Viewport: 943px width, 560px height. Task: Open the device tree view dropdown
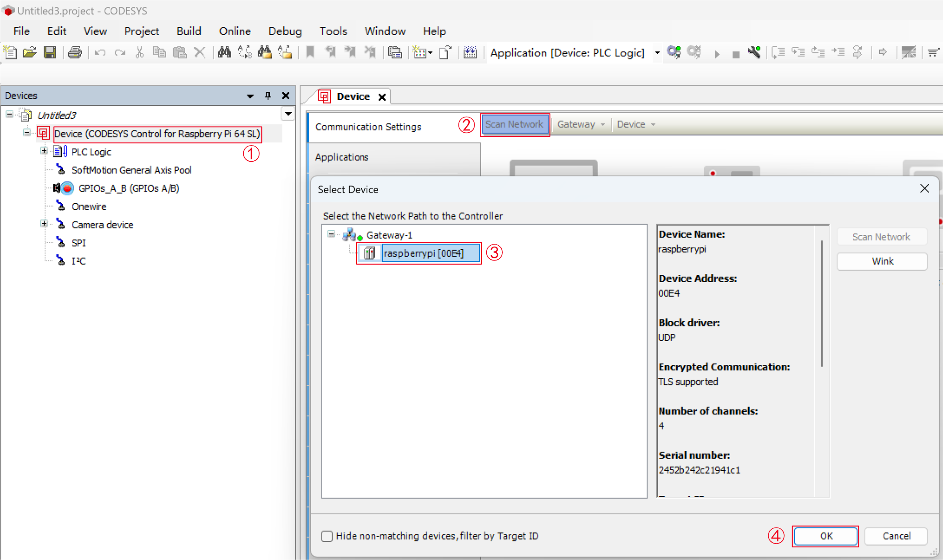click(x=288, y=114)
